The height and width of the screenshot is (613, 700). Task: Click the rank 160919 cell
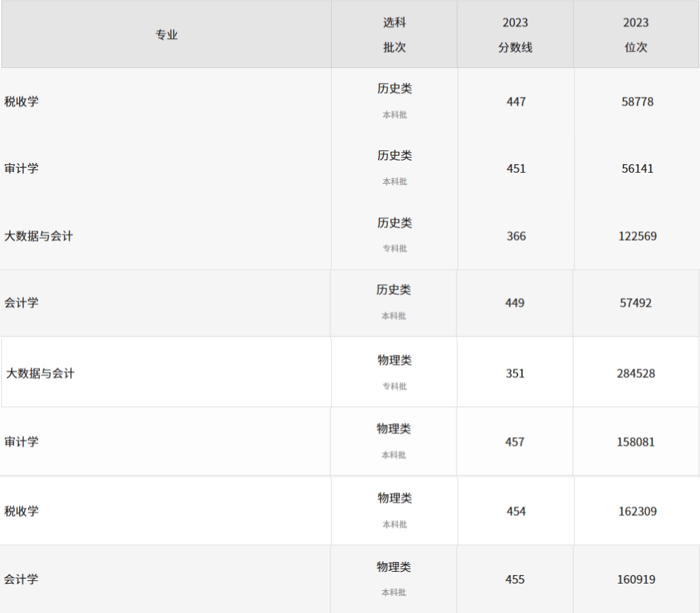click(636, 580)
